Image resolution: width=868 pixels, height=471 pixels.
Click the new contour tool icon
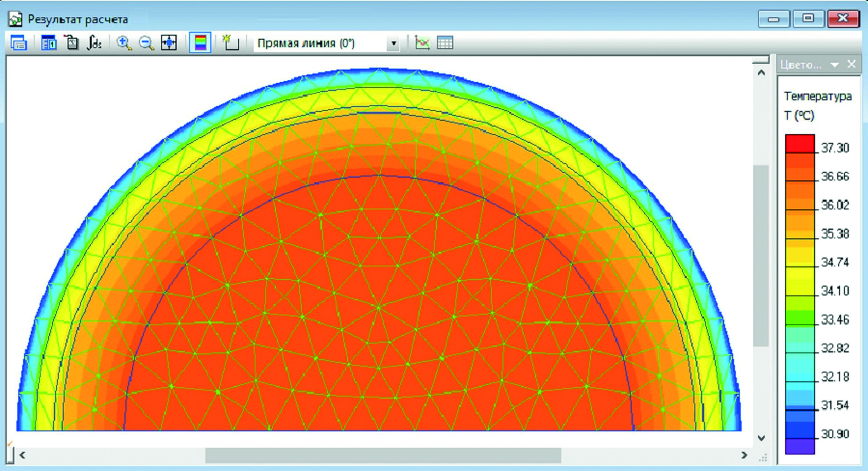pos(231,43)
